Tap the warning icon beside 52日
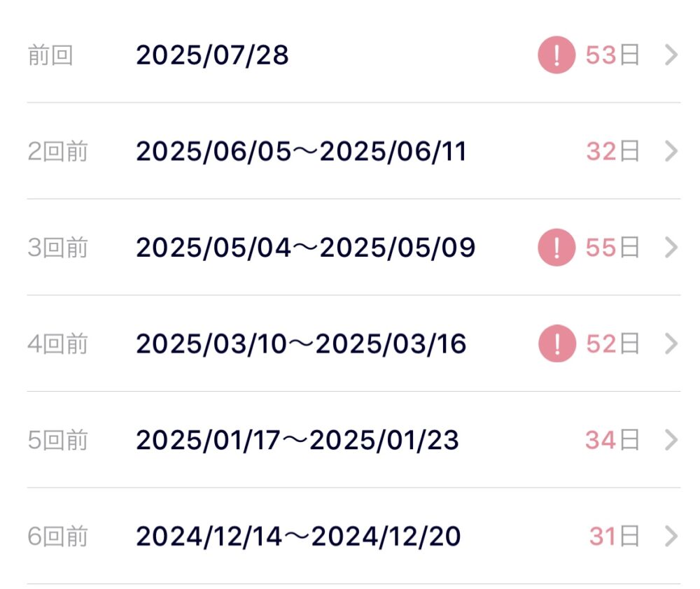 556,343
